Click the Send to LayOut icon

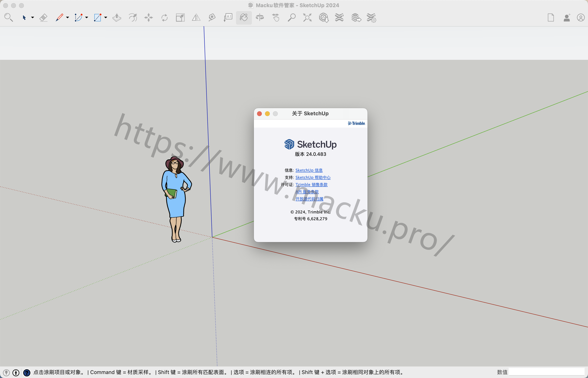356,17
